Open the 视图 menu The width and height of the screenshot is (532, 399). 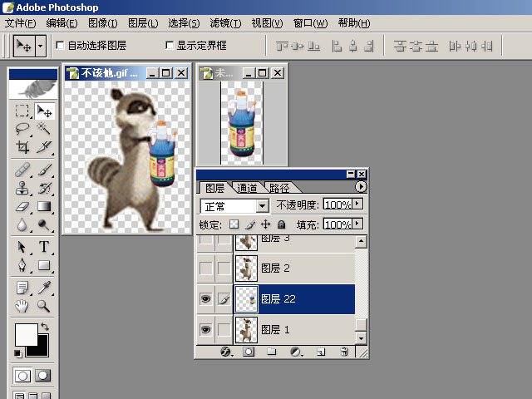pyautogui.click(x=267, y=23)
